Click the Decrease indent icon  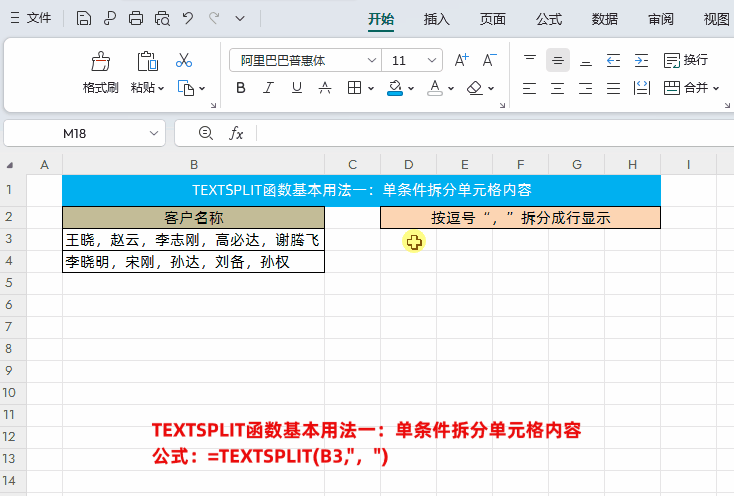point(613,60)
